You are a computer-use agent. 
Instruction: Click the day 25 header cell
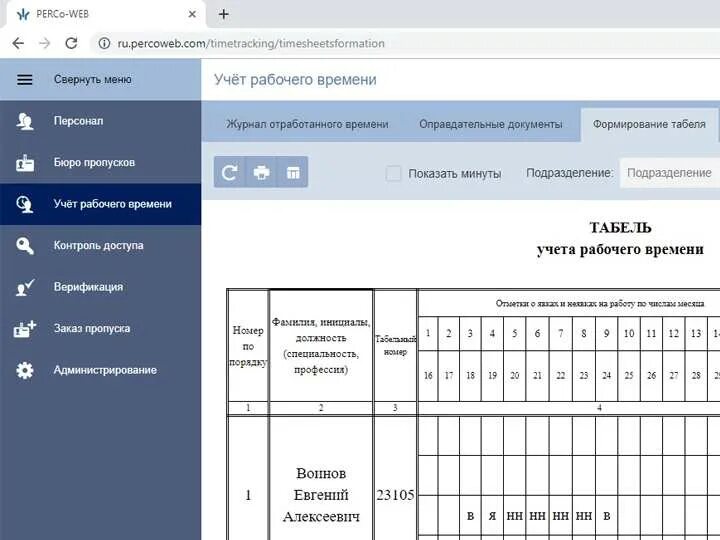pos(629,376)
